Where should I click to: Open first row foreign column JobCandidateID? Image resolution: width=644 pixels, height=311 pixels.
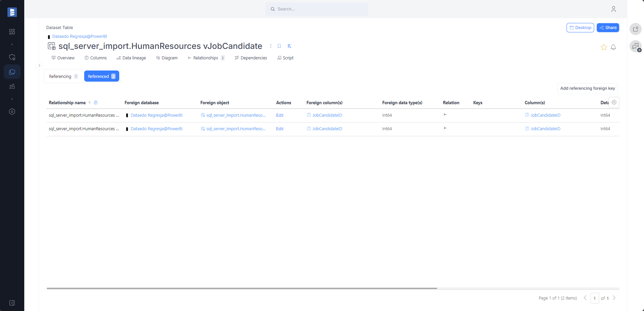pyautogui.click(x=327, y=115)
